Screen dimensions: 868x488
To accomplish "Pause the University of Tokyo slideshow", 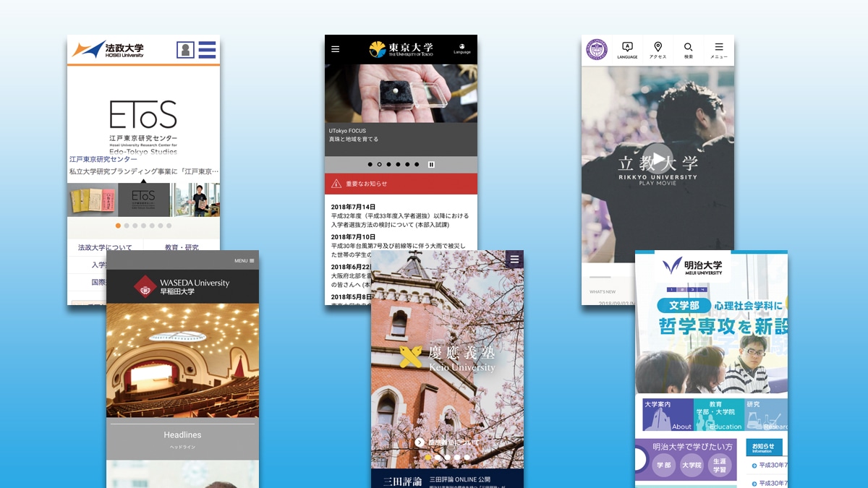I will tap(432, 164).
